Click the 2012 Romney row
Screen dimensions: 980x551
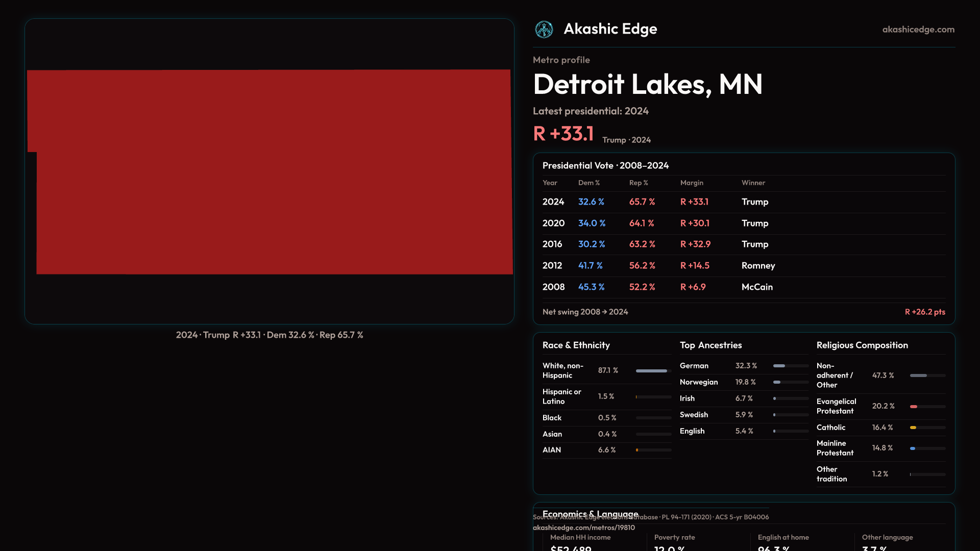[x=743, y=266]
